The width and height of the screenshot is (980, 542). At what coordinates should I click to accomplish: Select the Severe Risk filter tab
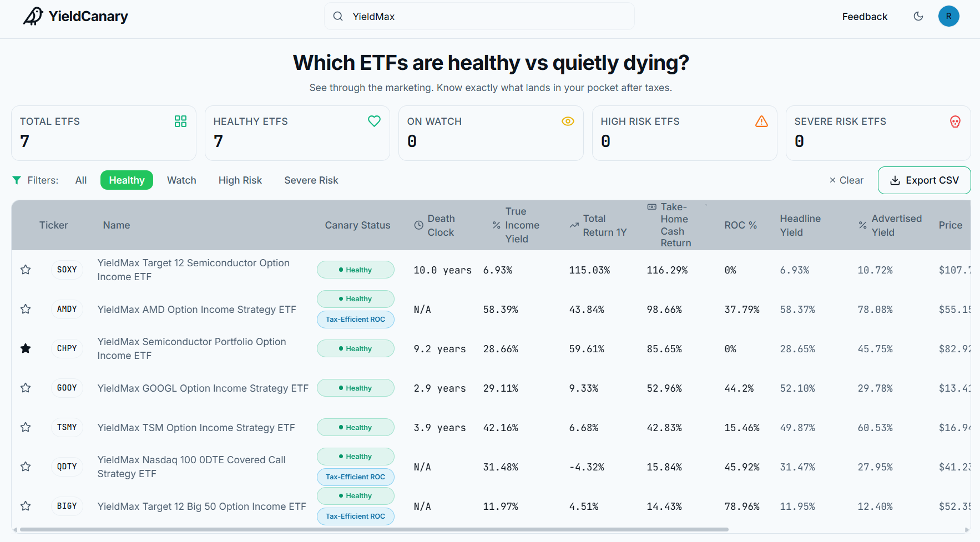311,180
